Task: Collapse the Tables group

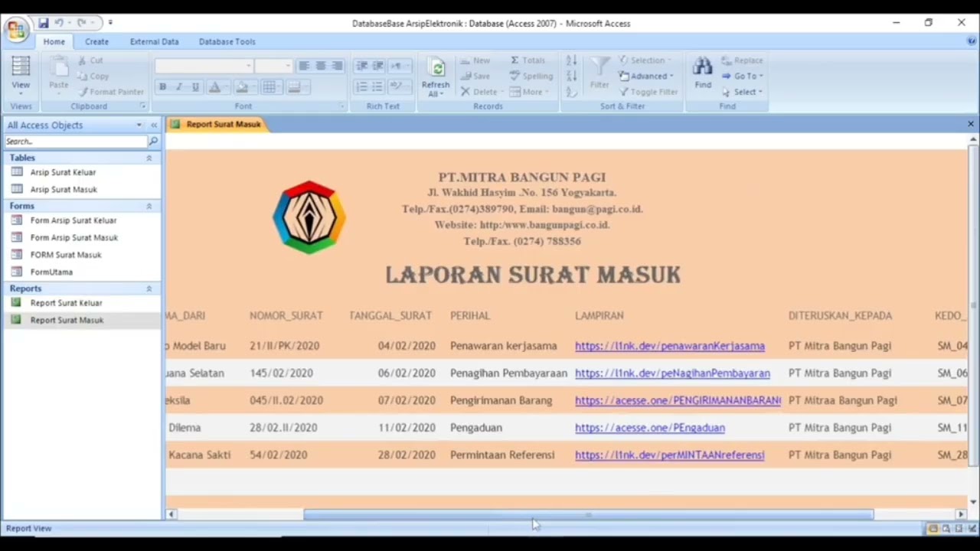Action: click(149, 158)
